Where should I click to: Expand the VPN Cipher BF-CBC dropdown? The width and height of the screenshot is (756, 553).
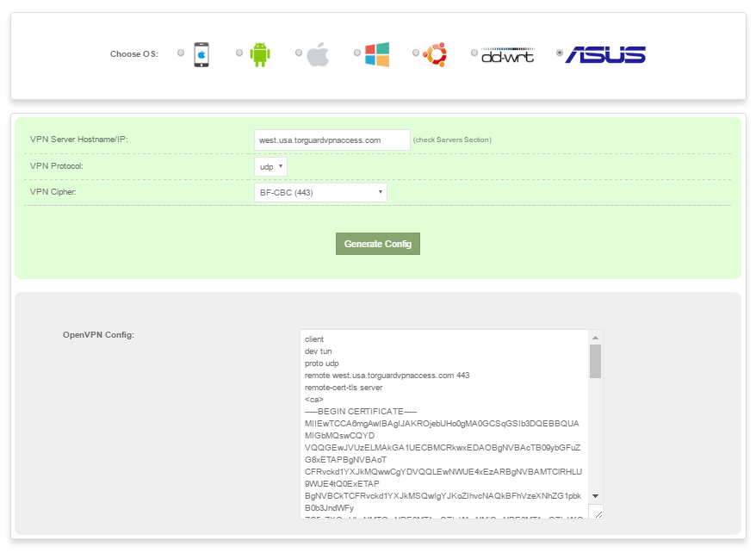click(320, 192)
